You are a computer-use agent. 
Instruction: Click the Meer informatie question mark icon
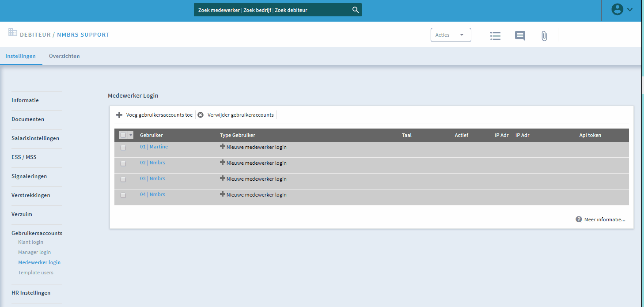[579, 220]
